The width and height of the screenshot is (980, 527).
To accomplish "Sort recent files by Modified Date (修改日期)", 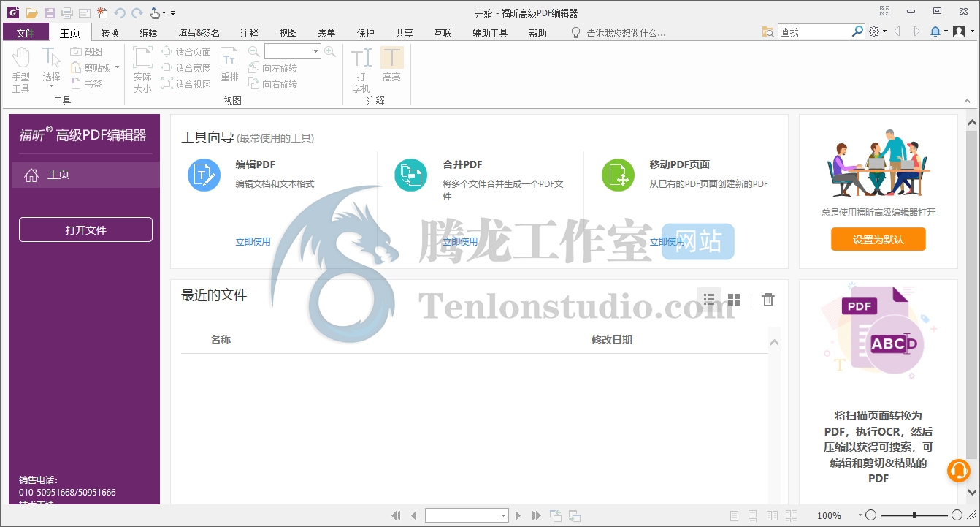I will [x=612, y=340].
